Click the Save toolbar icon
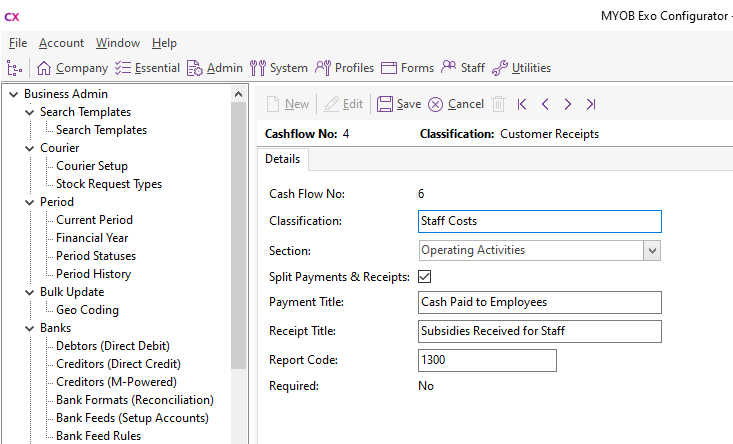The height and width of the screenshot is (444, 733). (385, 104)
